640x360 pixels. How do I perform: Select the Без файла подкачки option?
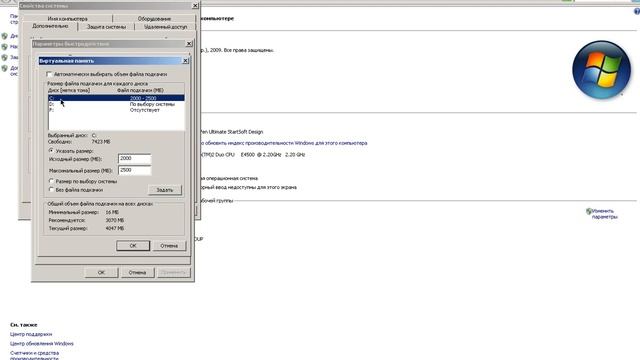click(51, 189)
